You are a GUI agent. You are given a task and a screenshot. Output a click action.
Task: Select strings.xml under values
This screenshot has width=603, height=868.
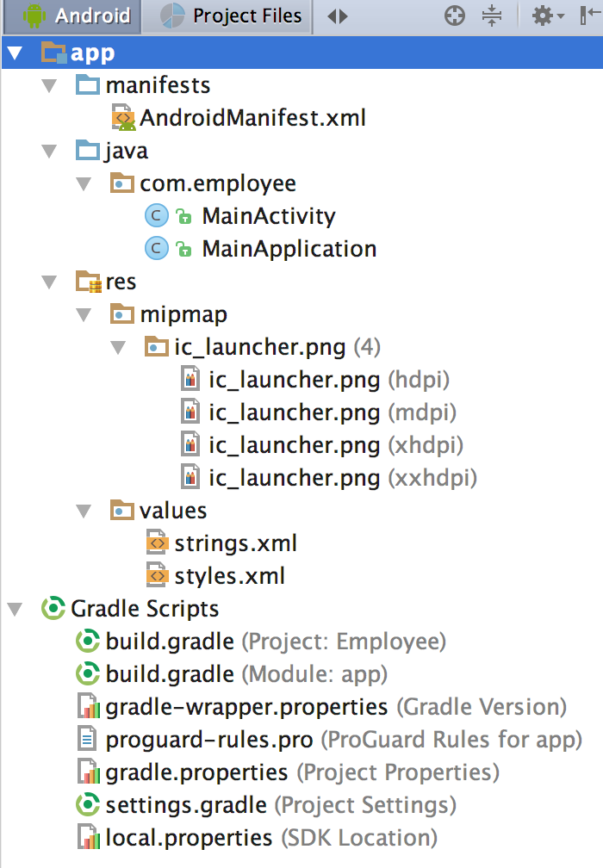(235, 543)
